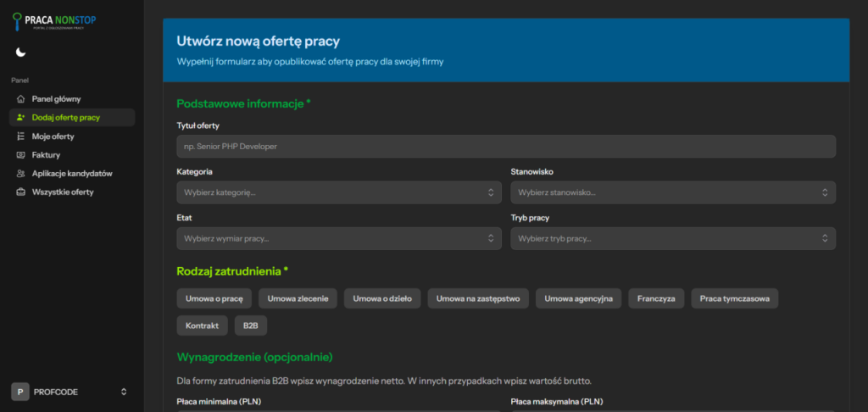Open the Tryb pracy dropdown
This screenshot has height=412, width=868.
672,238
